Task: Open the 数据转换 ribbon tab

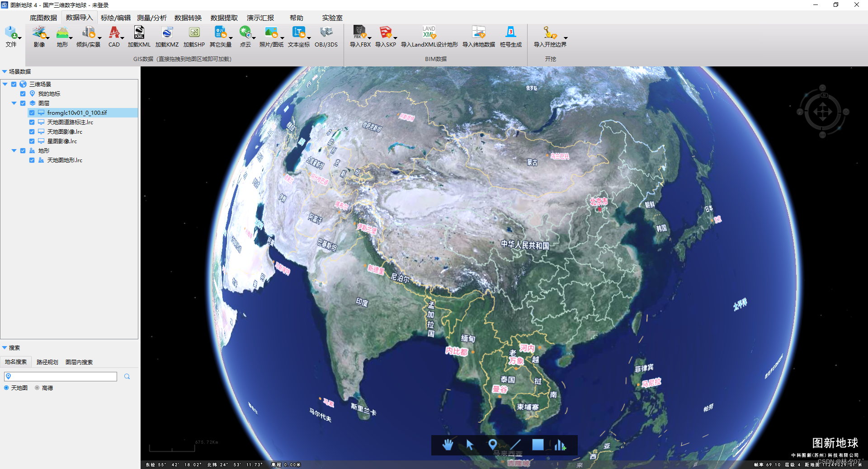Action: [x=188, y=18]
